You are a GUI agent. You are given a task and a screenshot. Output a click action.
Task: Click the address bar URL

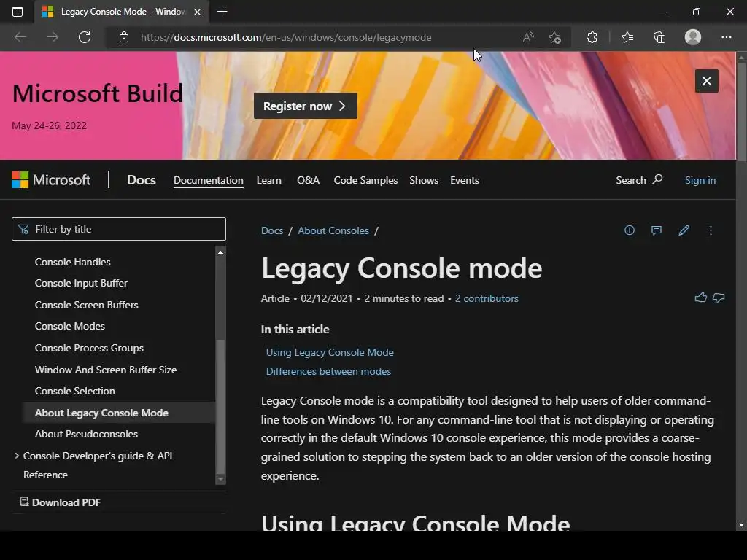pyautogui.click(x=286, y=37)
